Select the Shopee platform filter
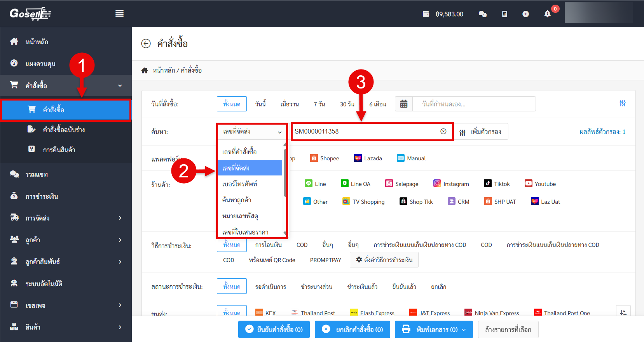Image resolution: width=644 pixels, height=342 pixels. click(325, 158)
